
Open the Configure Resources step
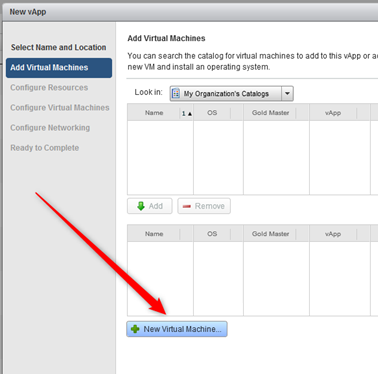tap(49, 88)
